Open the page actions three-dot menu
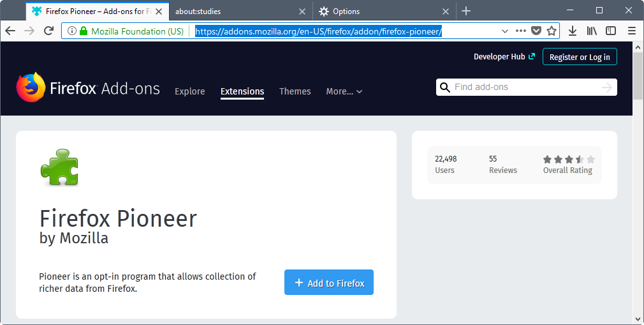Image resolution: width=644 pixels, height=325 pixels. click(x=521, y=31)
